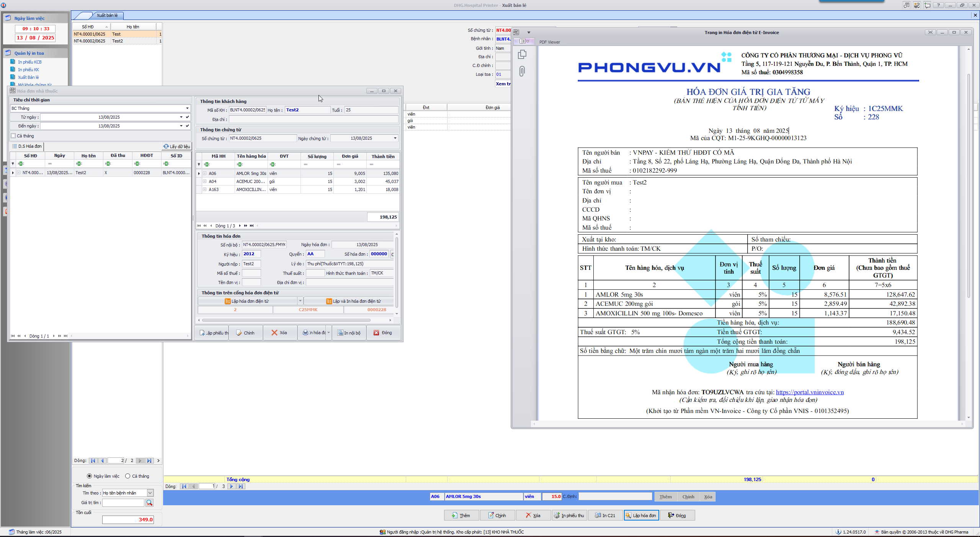The height and width of the screenshot is (537, 980).
Task: Select the Cả tháng radio button
Action: [128, 476]
